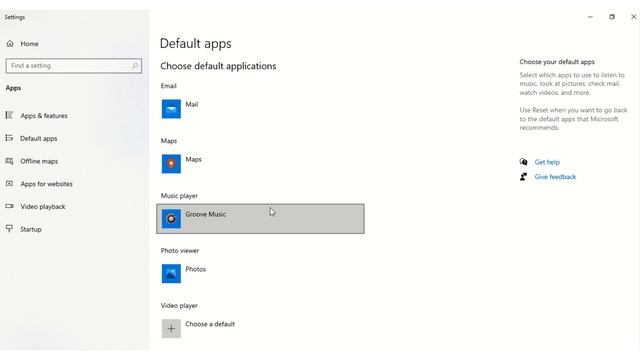Open Apps for websites settings
Image resolution: width=640 pixels, height=360 pixels.
click(47, 184)
